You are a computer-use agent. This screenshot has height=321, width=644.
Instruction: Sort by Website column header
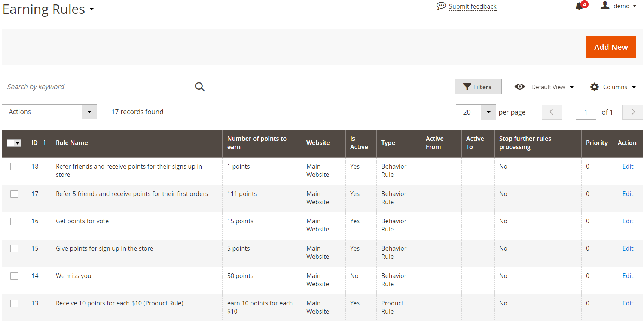pyautogui.click(x=323, y=143)
